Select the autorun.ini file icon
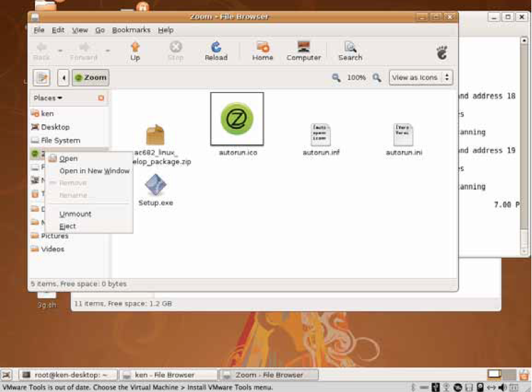Screen dimensions: 532x392 tap(403, 135)
